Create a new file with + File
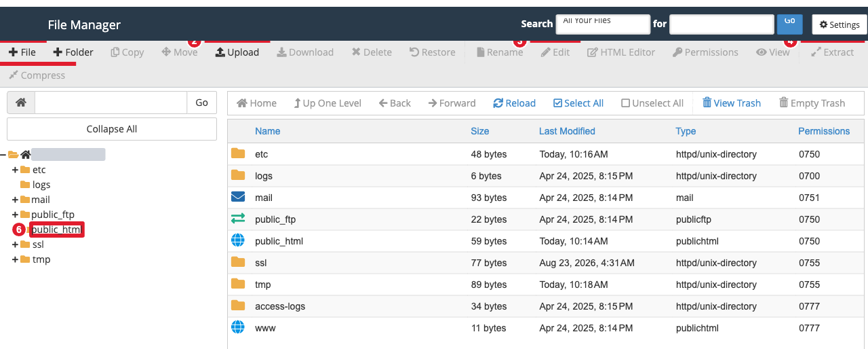This screenshot has height=349, width=868. 22,52
